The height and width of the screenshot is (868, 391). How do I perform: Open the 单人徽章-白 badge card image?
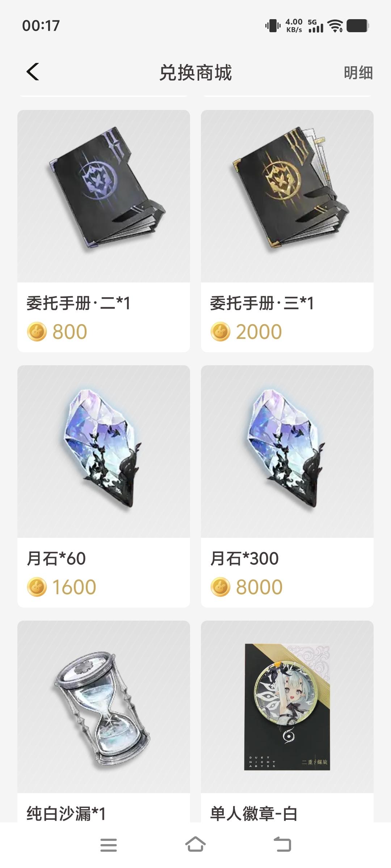click(287, 707)
